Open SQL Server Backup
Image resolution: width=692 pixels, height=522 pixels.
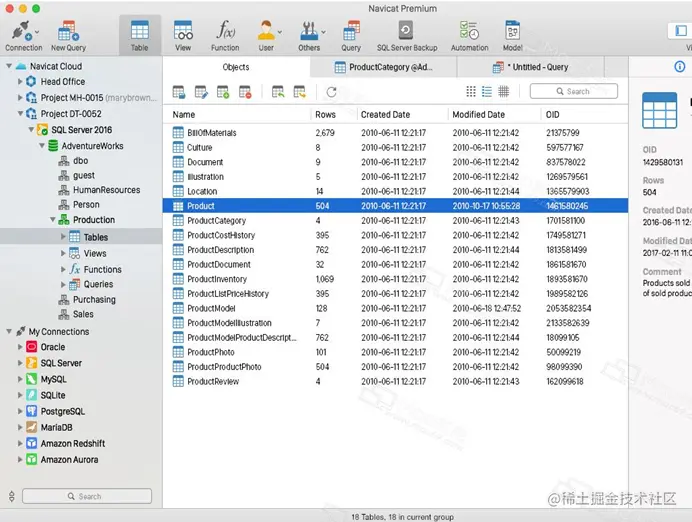pyautogui.click(x=406, y=36)
